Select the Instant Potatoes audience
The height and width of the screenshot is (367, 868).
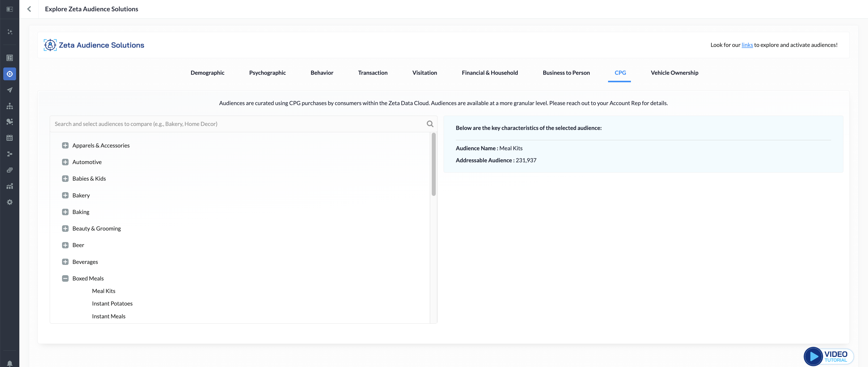(x=112, y=304)
